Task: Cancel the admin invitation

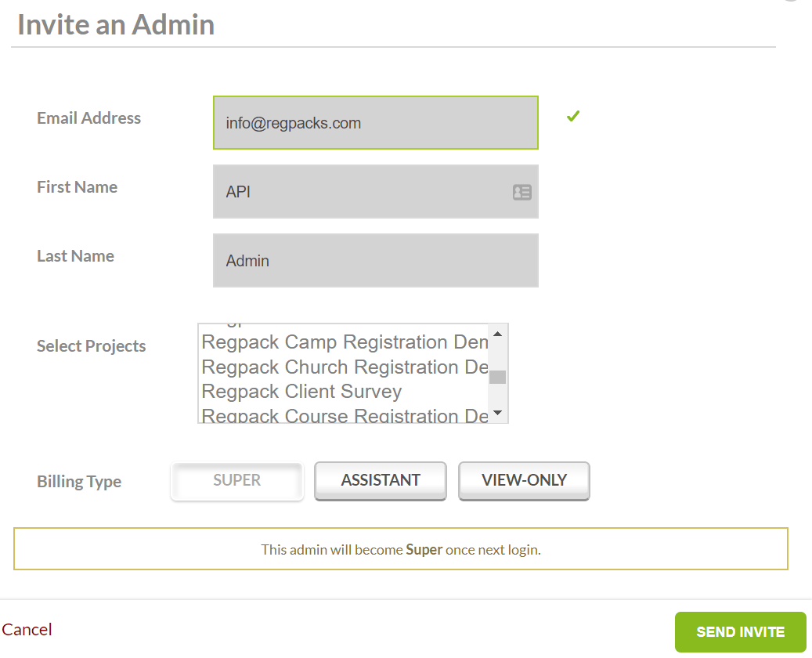Action: [x=27, y=630]
